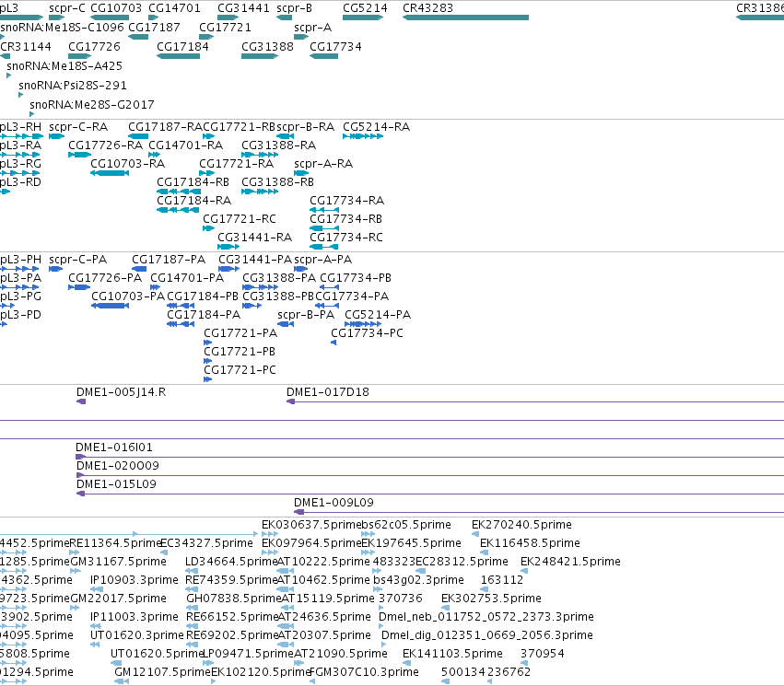Click the long CR43283 gene bar
This screenshot has width=784, height=686.
(465, 17)
